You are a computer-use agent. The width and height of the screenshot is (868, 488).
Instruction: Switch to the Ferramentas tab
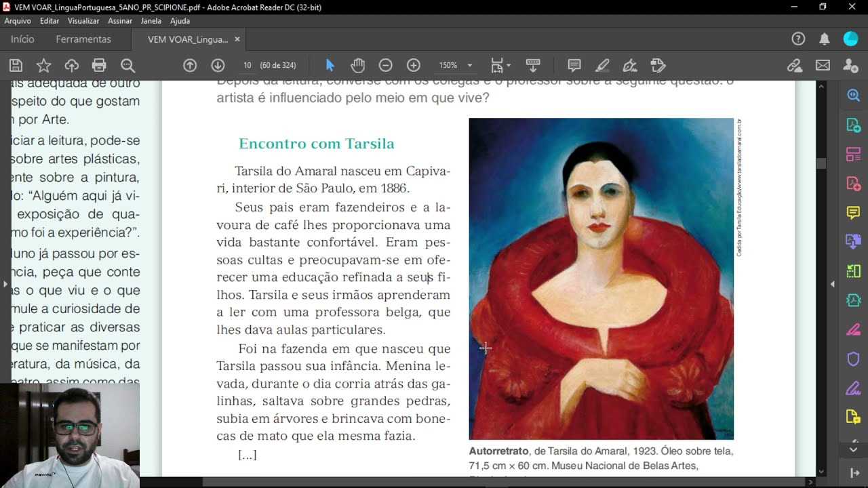pos(83,39)
